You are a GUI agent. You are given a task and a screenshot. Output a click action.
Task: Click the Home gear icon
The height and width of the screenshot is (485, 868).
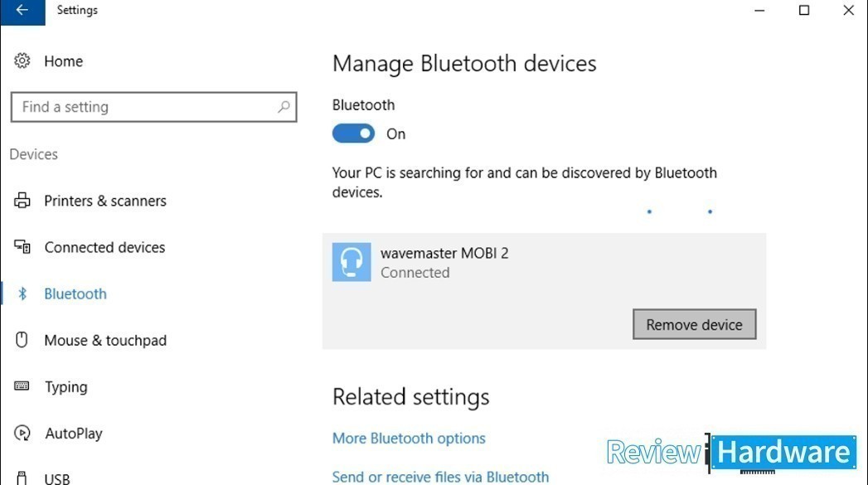pyautogui.click(x=22, y=61)
